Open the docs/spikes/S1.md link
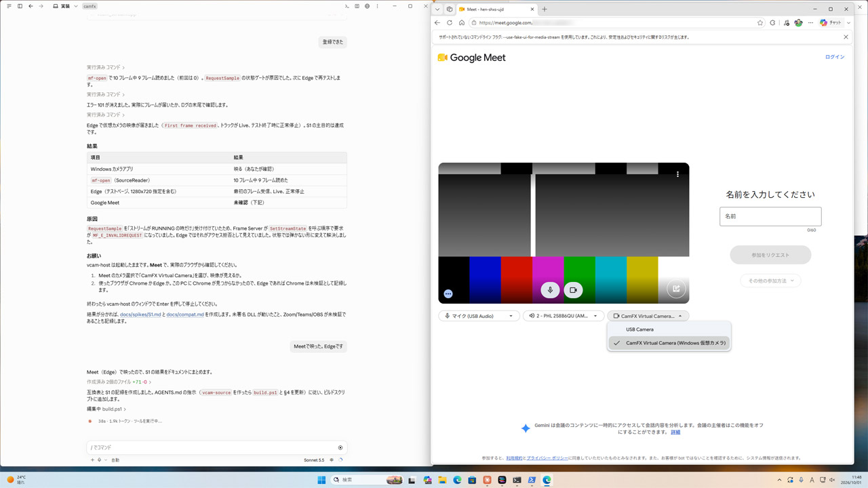The width and height of the screenshot is (868, 488). point(140,314)
